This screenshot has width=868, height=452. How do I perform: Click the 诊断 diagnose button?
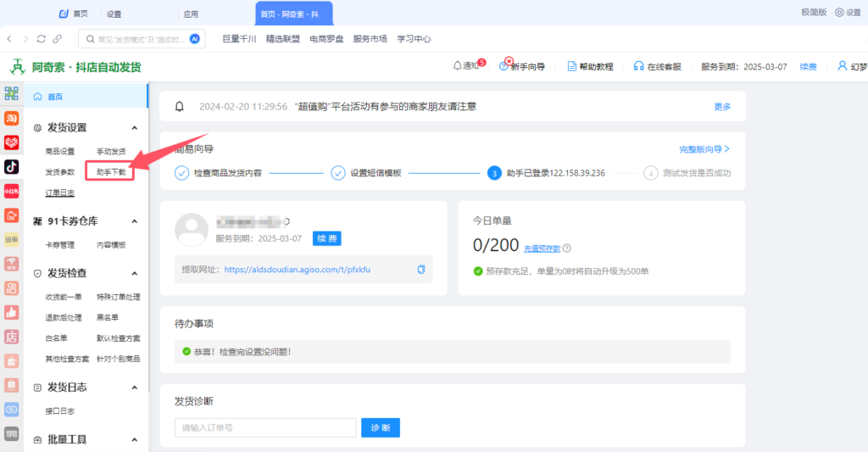click(381, 427)
